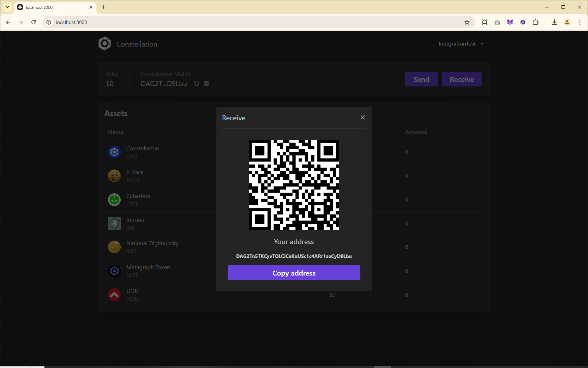
Task: Click the camera extension icon
Action: (x=497, y=22)
